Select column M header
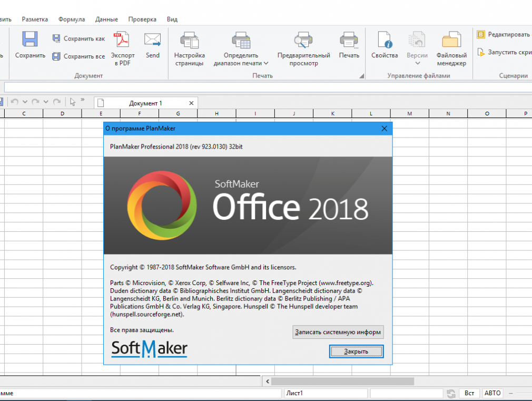 [409, 114]
